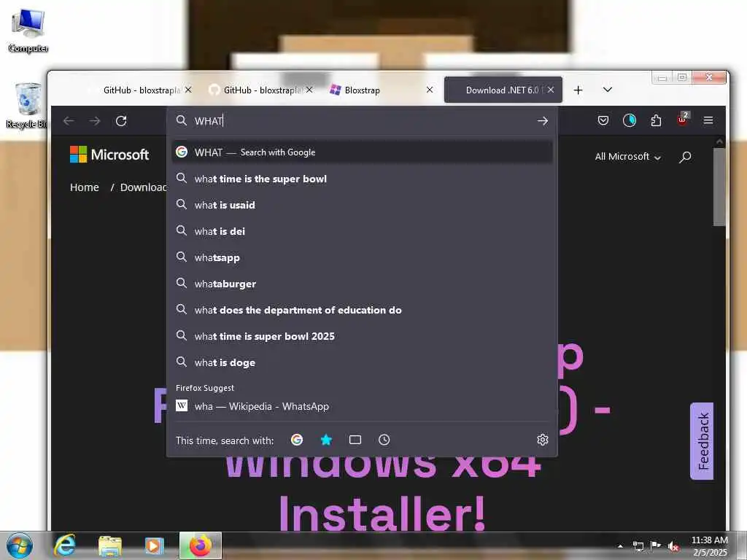
Task: Open the Extensions puzzle icon
Action: [x=656, y=120]
